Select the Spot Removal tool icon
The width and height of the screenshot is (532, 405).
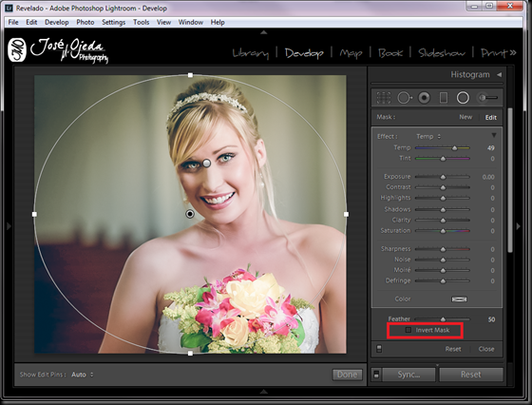pyautogui.click(x=405, y=98)
